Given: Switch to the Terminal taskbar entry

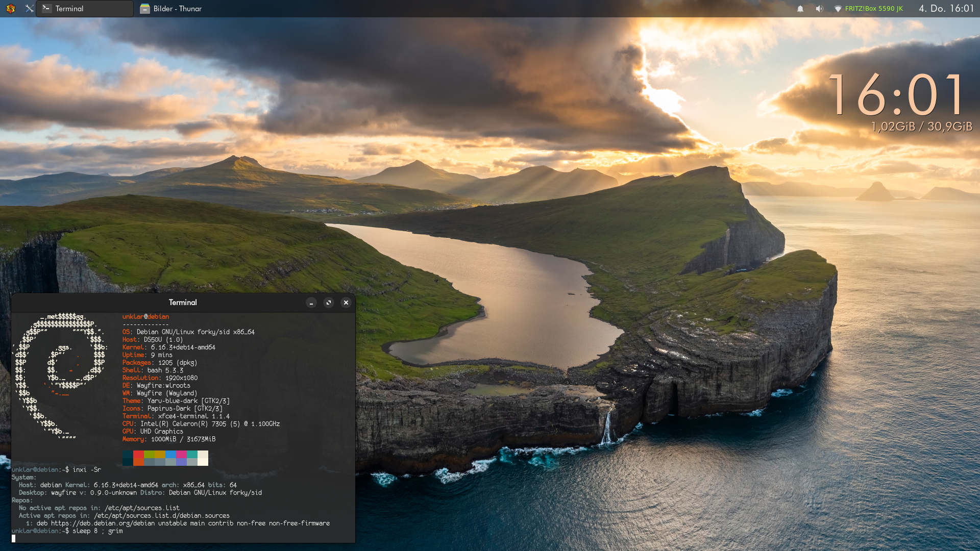Looking at the screenshot, I should [x=84, y=9].
